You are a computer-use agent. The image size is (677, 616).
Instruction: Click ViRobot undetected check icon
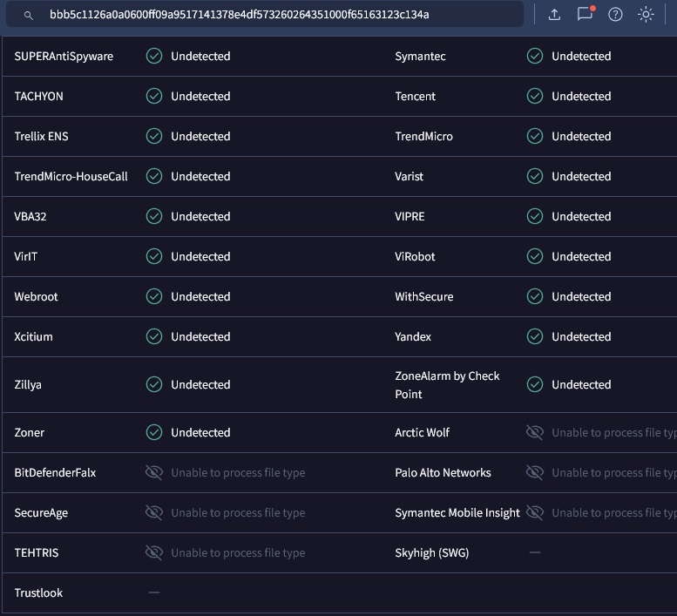(x=534, y=256)
